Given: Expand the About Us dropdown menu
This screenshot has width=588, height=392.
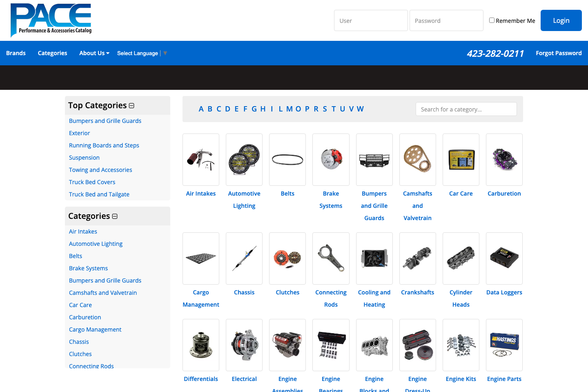Looking at the screenshot, I should [x=94, y=53].
